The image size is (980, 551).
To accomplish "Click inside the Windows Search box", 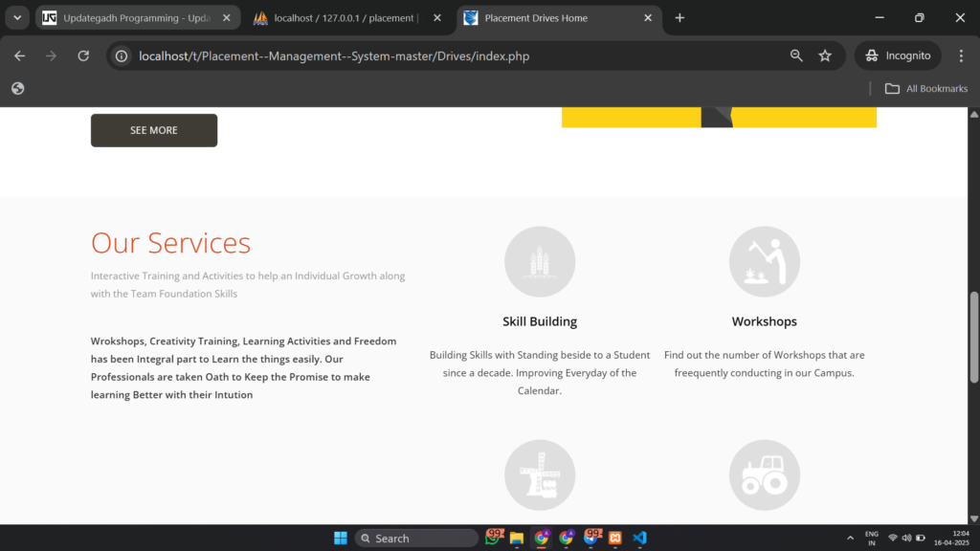I will coord(416,538).
